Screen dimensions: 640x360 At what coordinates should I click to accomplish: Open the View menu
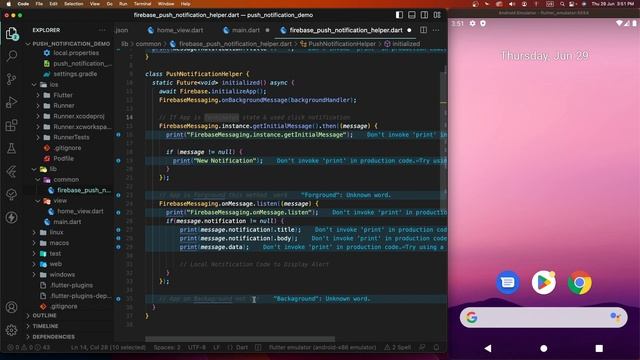[95, 4]
